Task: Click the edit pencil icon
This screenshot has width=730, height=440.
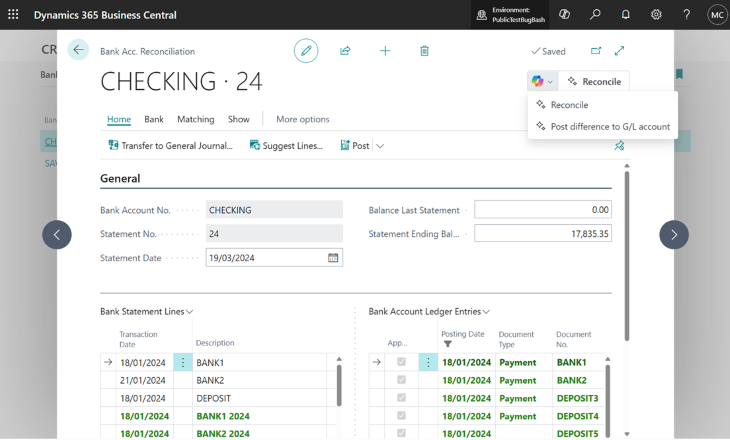Action: tap(306, 51)
